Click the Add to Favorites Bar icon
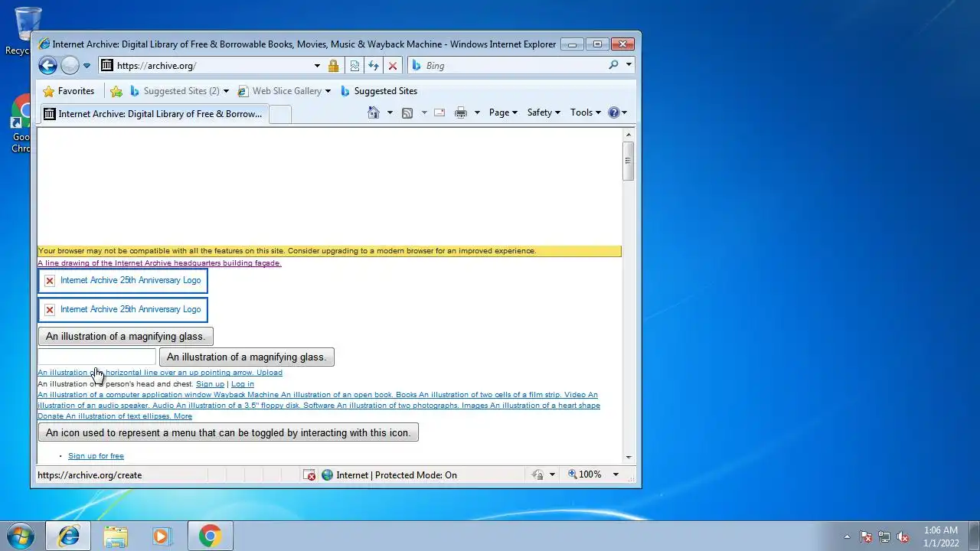 [x=116, y=91]
